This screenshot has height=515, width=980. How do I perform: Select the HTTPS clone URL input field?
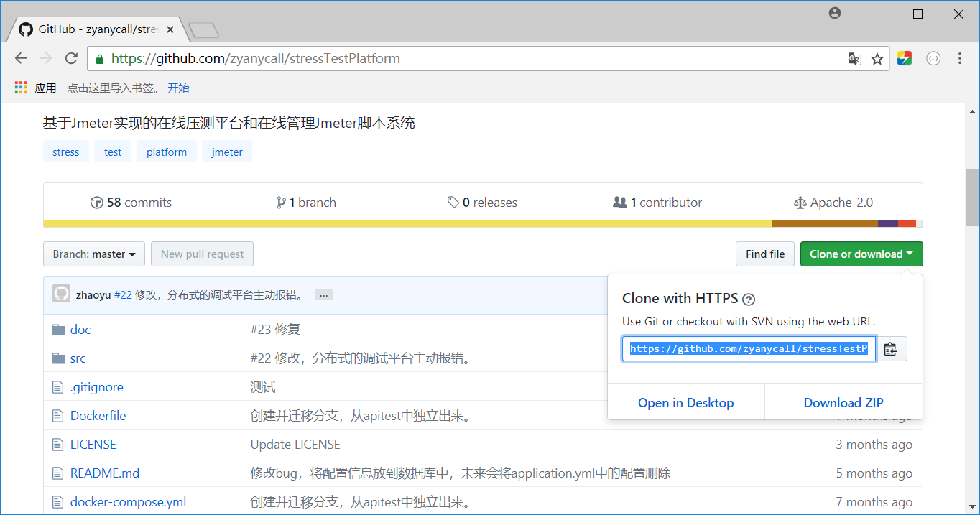tap(747, 348)
